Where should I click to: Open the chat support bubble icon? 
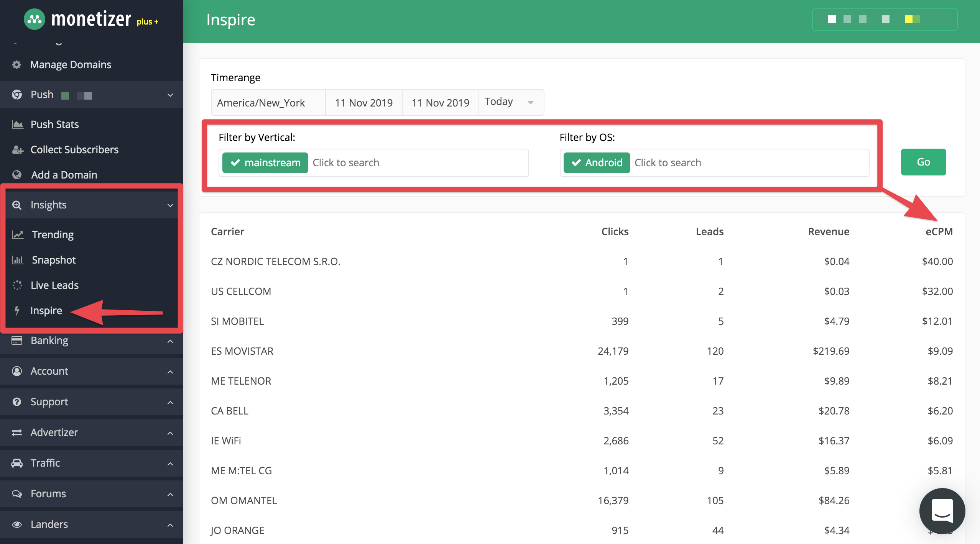point(942,511)
